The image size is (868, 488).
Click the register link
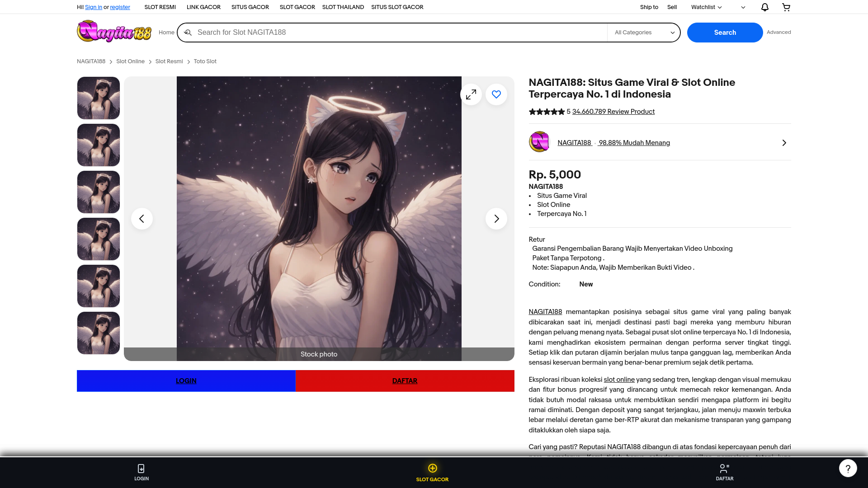(x=120, y=7)
